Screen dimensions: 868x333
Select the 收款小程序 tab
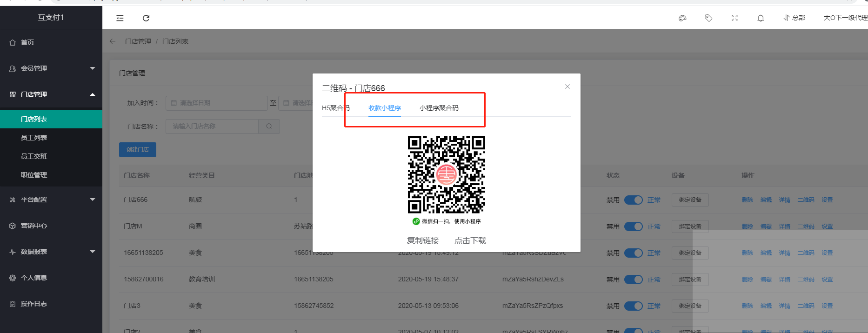point(385,108)
